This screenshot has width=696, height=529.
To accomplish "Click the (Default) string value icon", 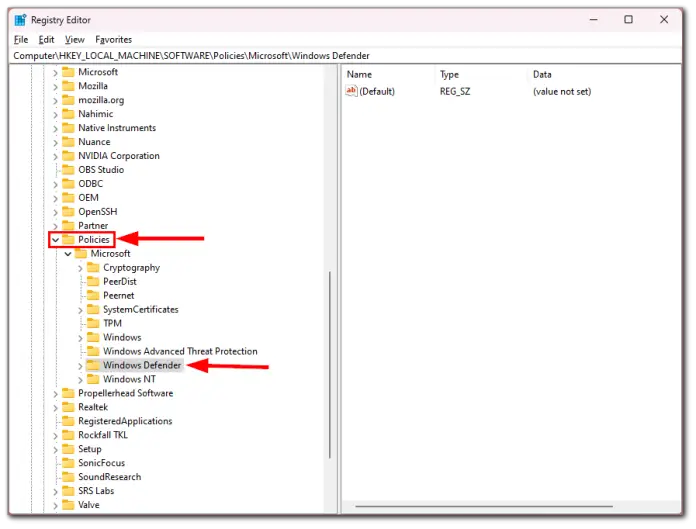I will (x=351, y=91).
